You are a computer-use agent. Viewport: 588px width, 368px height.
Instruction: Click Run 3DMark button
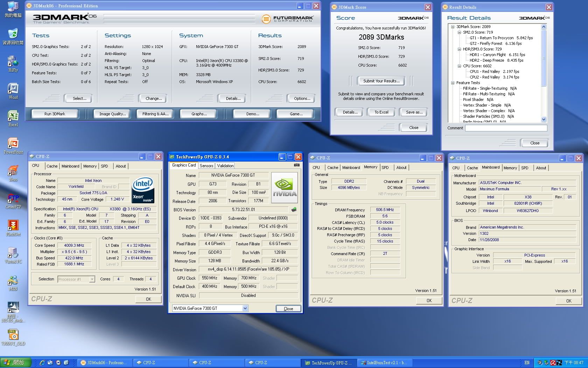[55, 114]
